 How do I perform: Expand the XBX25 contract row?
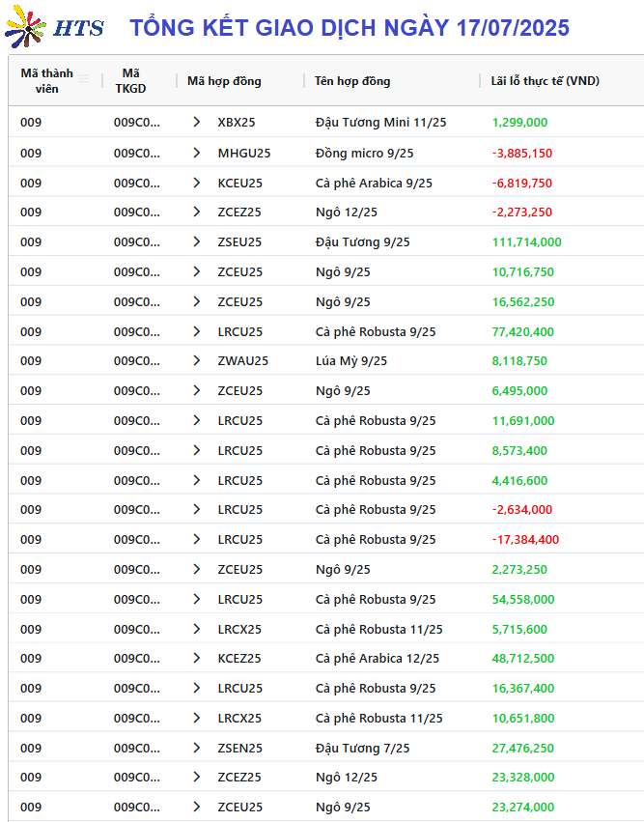pyautogui.click(x=197, y=122)
